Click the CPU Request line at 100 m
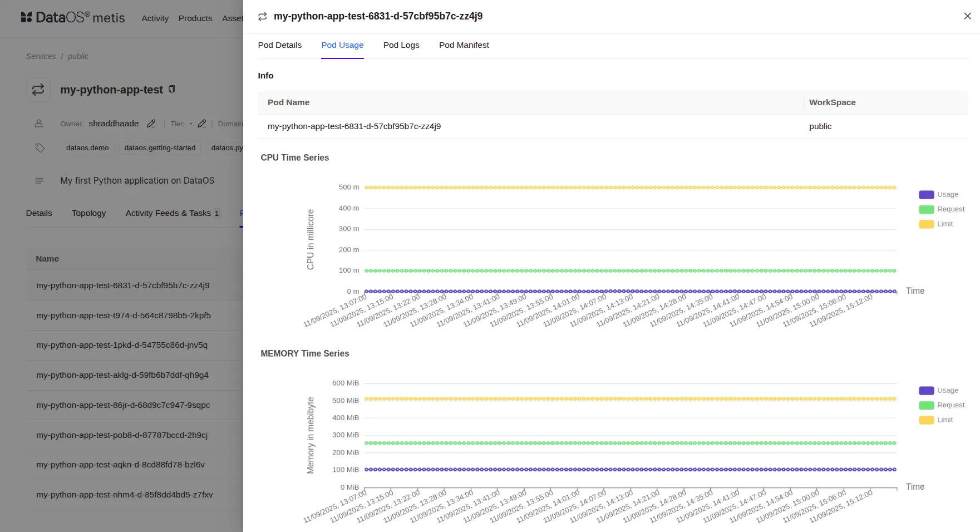 (630, 271)
